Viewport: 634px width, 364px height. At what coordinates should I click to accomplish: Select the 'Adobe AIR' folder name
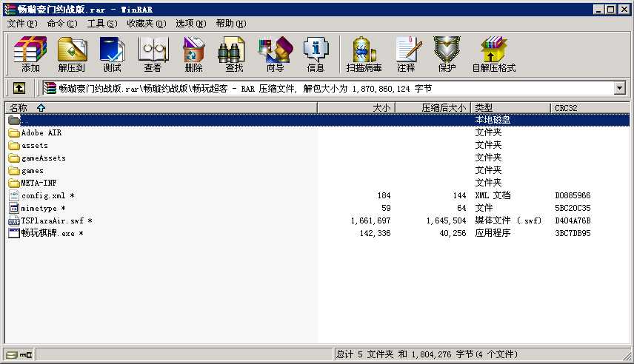tap(41, 132)
